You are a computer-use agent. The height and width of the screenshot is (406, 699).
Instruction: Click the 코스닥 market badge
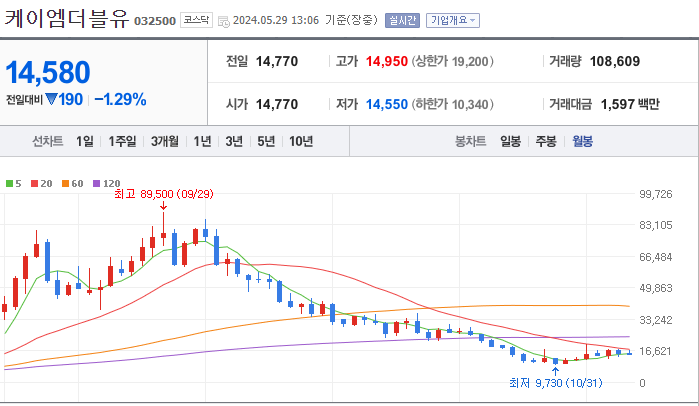click(x=197, y=20)
